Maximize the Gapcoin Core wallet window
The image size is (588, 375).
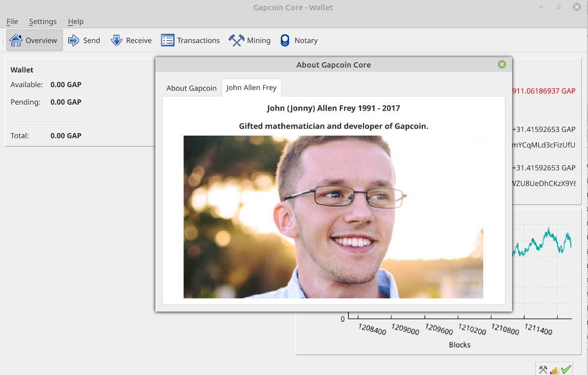(559, 7)
